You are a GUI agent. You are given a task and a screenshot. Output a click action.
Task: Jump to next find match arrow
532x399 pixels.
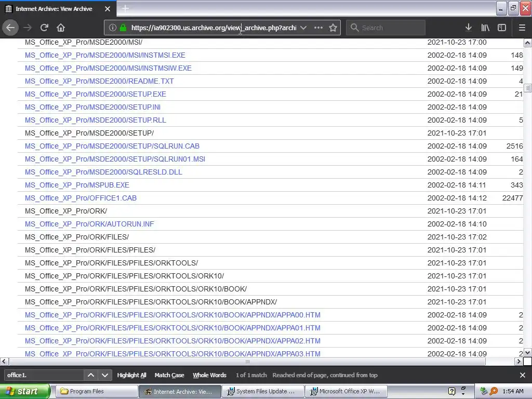point(105,375)
